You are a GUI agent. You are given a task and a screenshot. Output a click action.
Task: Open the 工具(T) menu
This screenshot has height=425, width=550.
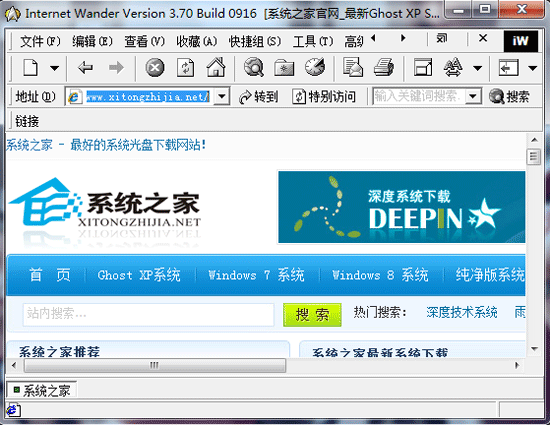tap(313, 42)
